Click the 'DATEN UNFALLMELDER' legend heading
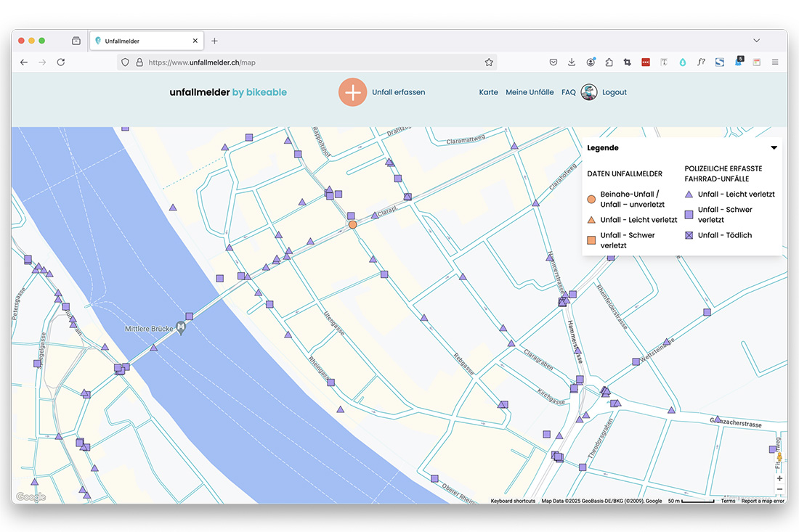The image size is (799, 532). (625, 173)
